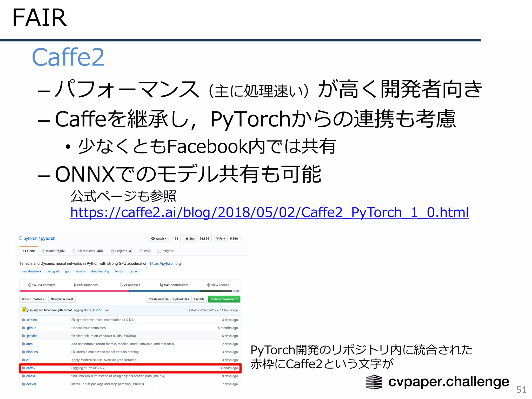Open the docker folder
The width and height of the screenshot is (532, 399).
tap(31, 384)
